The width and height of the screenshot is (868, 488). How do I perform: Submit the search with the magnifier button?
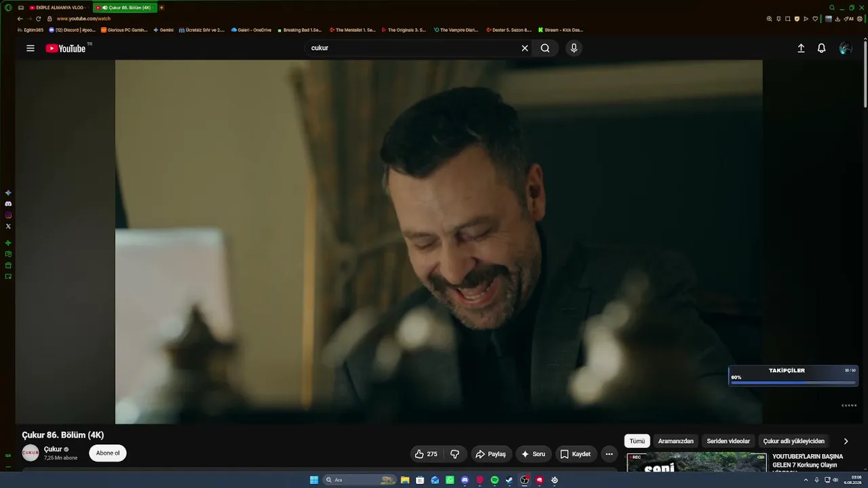[x=545, y=48]
